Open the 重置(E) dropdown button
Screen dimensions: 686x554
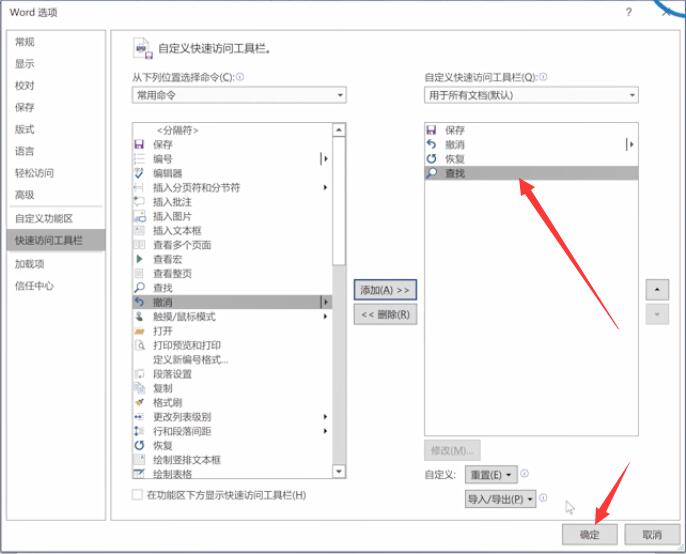click(x=491, y=475)
